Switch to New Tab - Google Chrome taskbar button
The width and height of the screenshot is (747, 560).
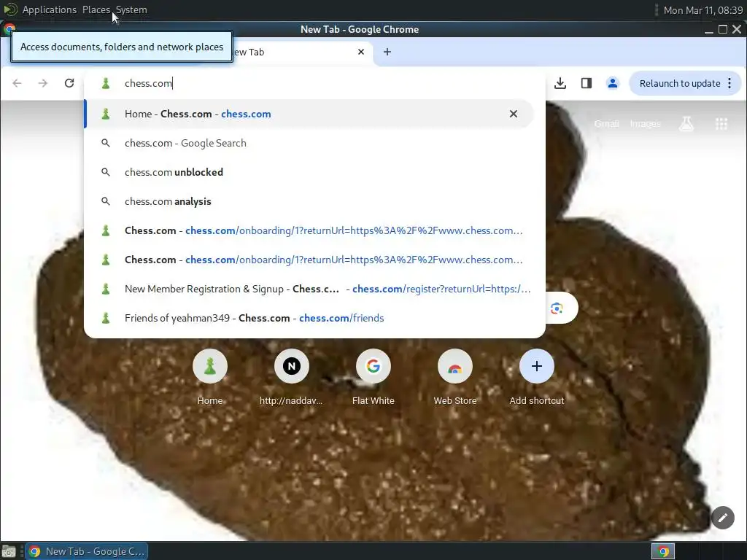click(x=86, y=551)
